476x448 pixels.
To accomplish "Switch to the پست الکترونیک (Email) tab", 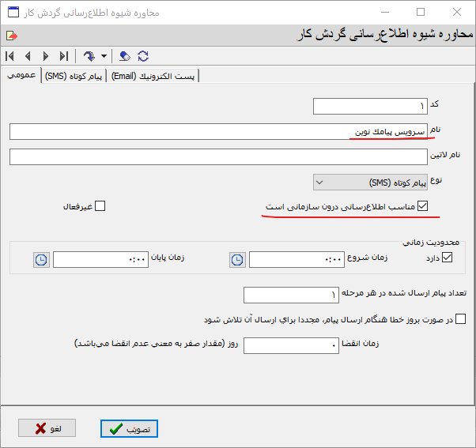I will (x=153, y=76).
